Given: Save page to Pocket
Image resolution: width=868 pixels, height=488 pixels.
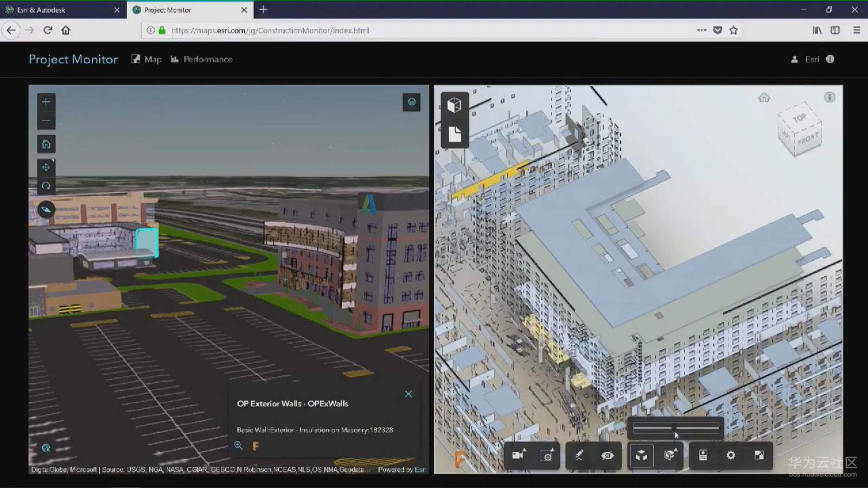Looking at the screenshot, I should 718,30.
